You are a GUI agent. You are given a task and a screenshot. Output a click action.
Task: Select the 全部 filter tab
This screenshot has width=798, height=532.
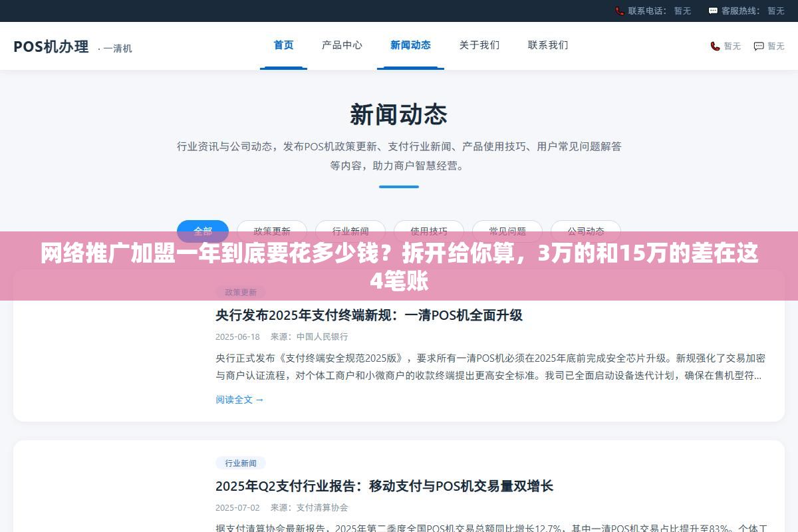(203, 231)
